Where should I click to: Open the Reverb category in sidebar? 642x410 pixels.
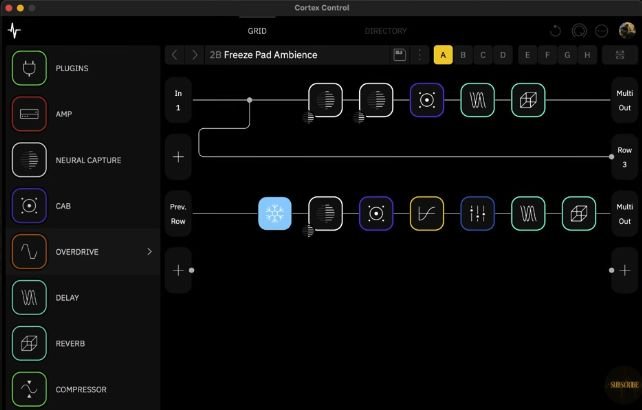tap(82, 343)
